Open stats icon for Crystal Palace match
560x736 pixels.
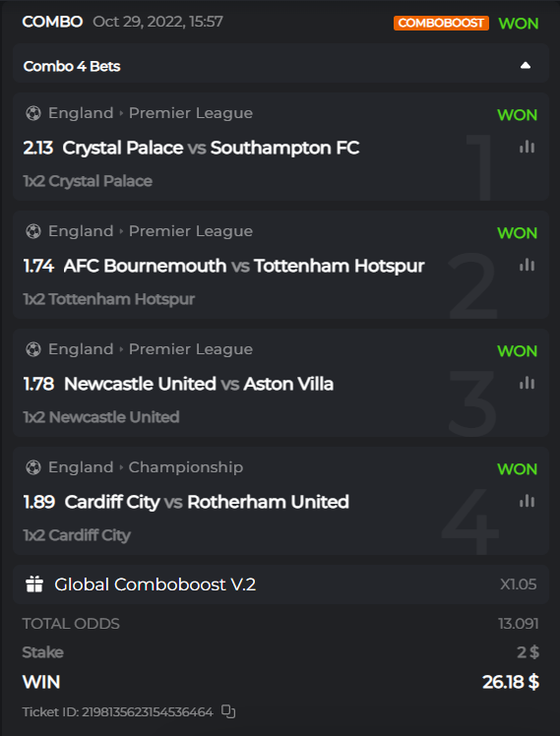[x=527, y=147]
